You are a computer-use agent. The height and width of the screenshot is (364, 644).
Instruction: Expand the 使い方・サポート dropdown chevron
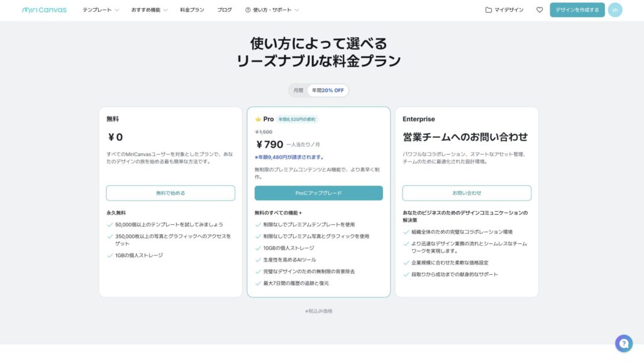pos(297,10)
